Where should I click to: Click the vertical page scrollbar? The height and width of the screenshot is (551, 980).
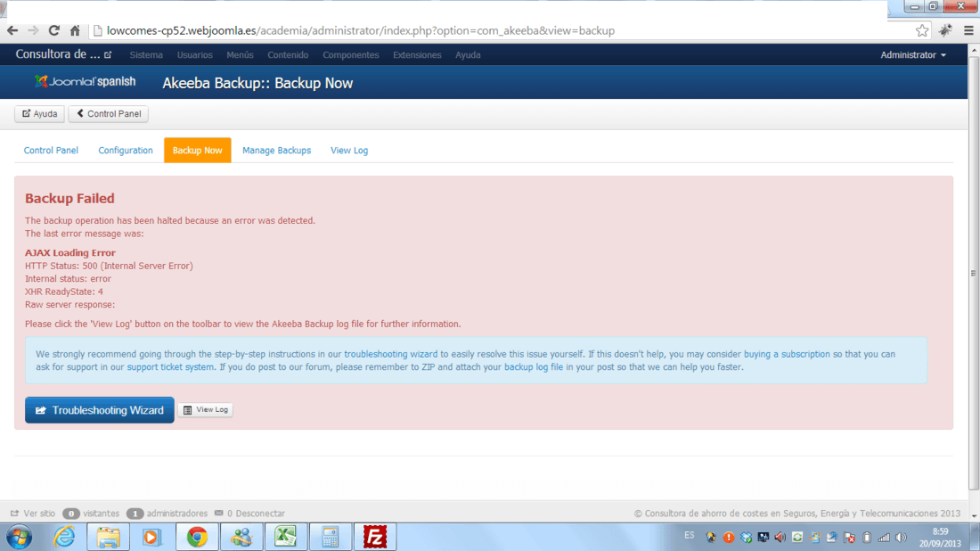(974, 274)
